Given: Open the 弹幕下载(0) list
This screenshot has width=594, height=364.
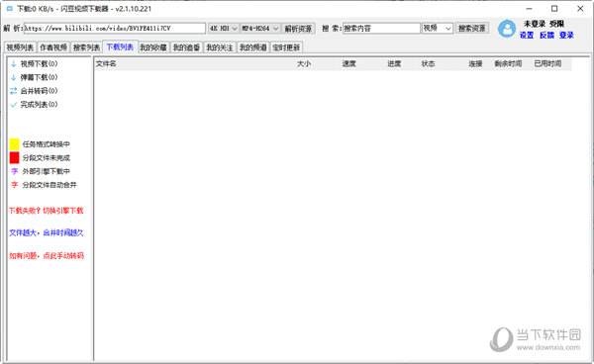Looking at the screenshot, I should [x=39, y=77].
